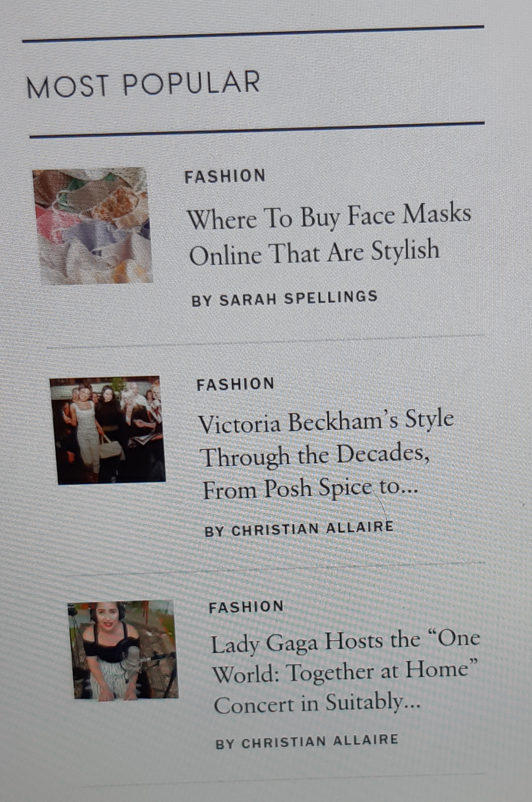Open Christian Allaire byline under Lady Gaga article

tap(306, 741)
